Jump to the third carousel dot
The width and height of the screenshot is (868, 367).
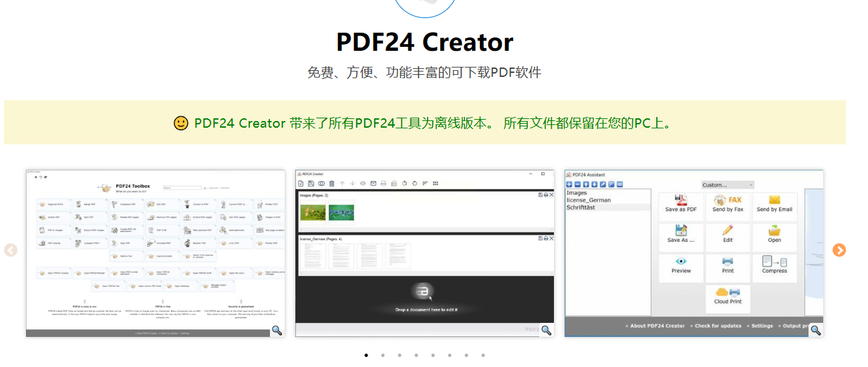point(400,356)
